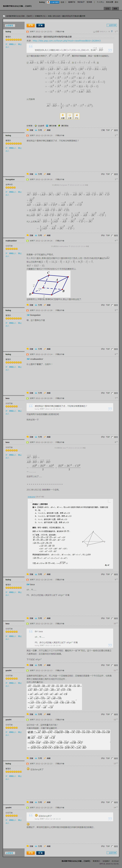Click TOP link on floor 6 post

point(108,393)
